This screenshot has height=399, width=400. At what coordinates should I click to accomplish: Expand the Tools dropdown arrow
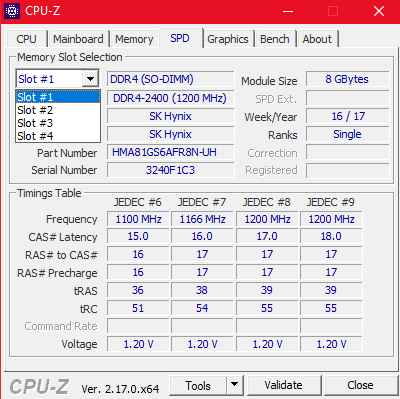[235, 386]
